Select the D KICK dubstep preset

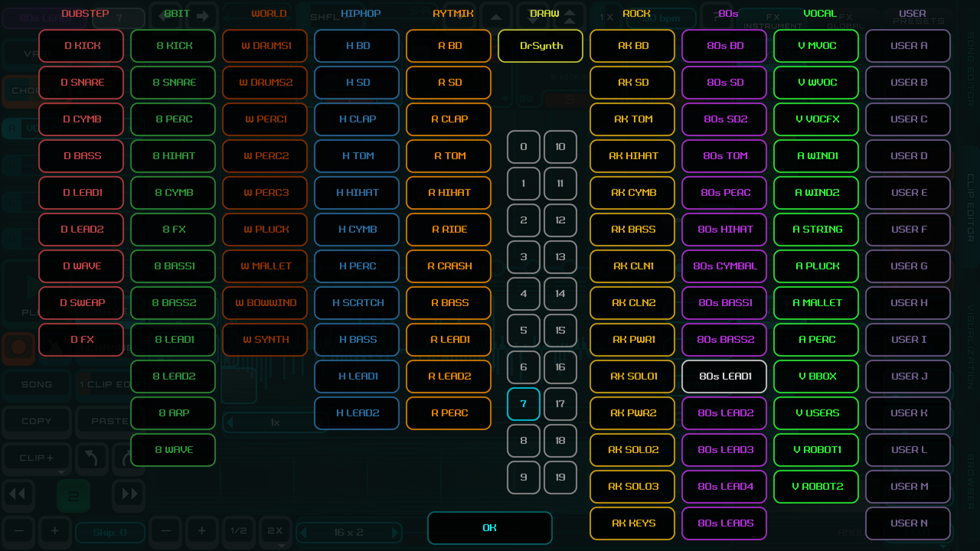point(81,46)
